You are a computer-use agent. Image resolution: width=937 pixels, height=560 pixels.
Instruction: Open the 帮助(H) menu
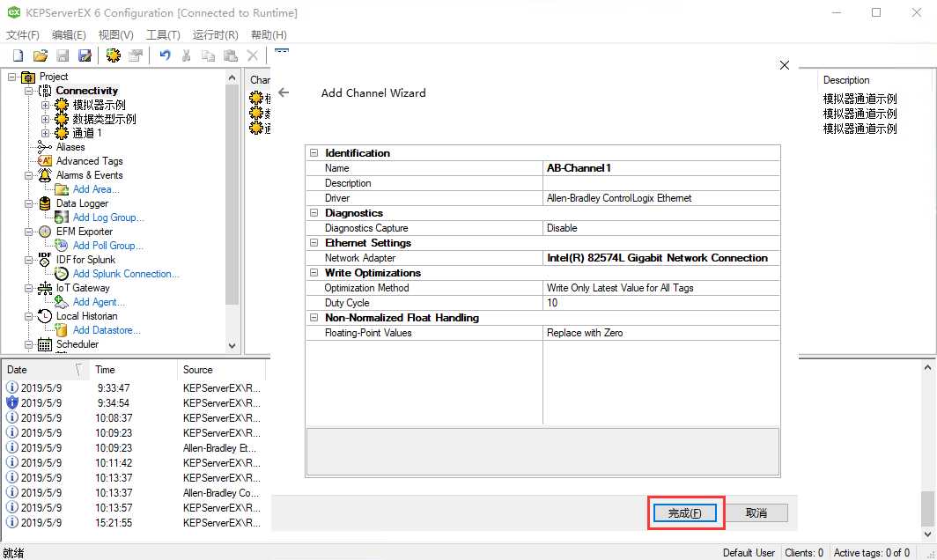pyautogui.click(x=269, y=34)
